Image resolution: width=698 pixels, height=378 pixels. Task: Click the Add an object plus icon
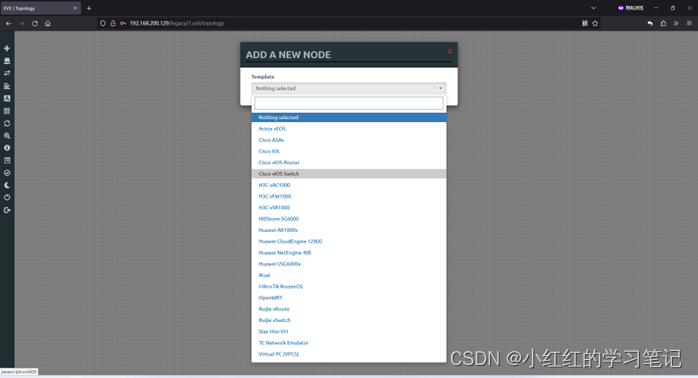tap(7, 48)
